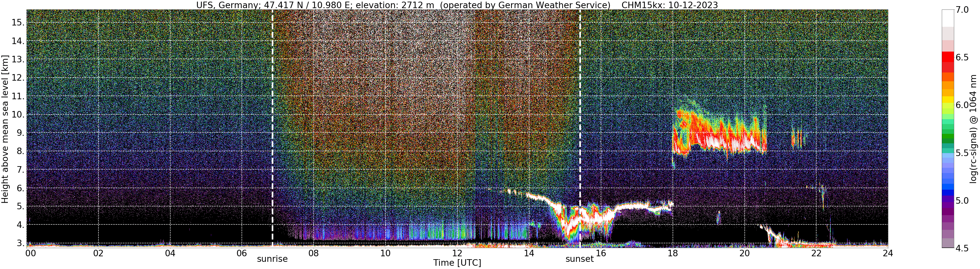Click the y-axis tick label '14.'
This screenshot has width=980, height=269.
click(x=18, y=41)
